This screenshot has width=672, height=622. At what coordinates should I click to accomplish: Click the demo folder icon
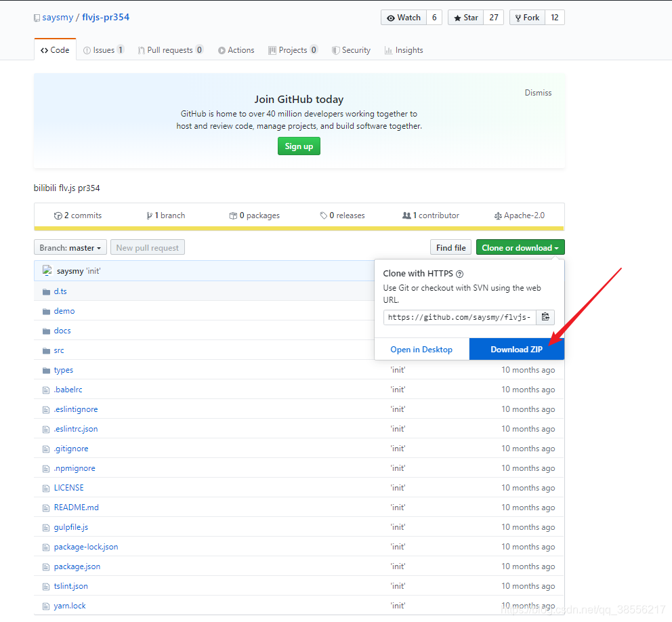coord(46,312)
